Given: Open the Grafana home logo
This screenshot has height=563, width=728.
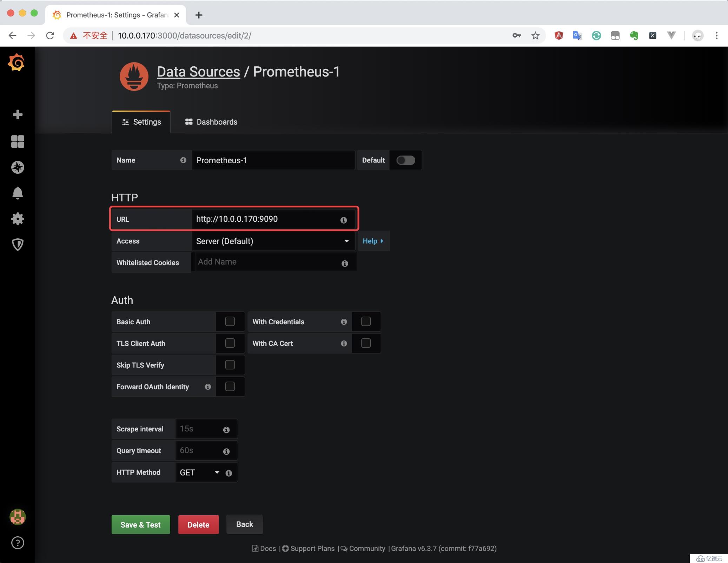Looking at the screenshot, I should 16,63.
